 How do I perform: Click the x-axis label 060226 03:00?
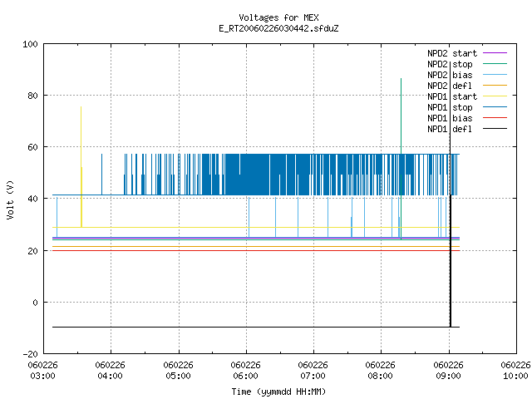pos(42,371)
